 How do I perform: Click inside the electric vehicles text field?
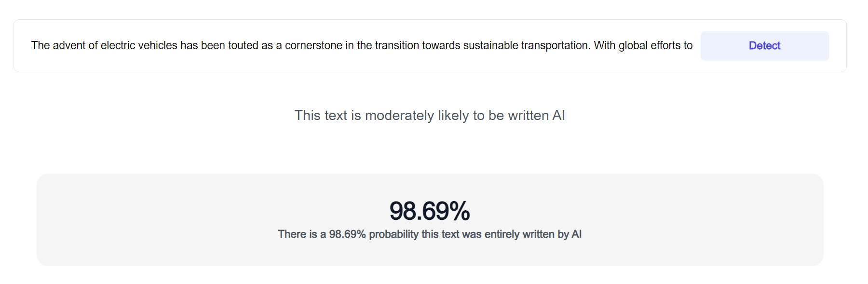tap(362, 46)
